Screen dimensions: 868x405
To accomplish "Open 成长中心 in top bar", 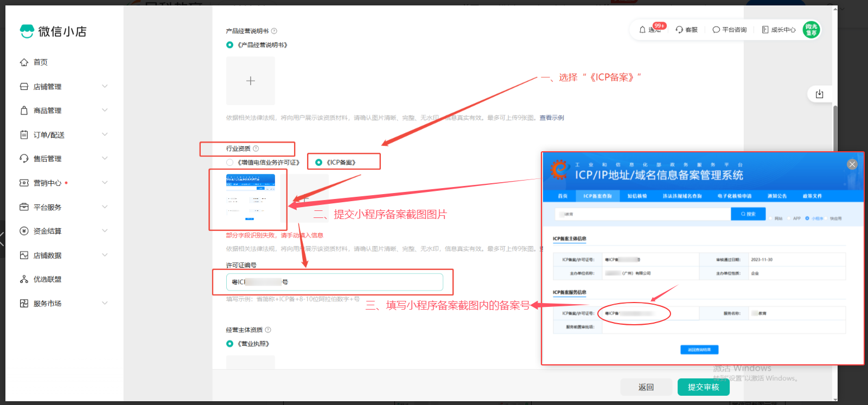I will [x=778, y=30].
